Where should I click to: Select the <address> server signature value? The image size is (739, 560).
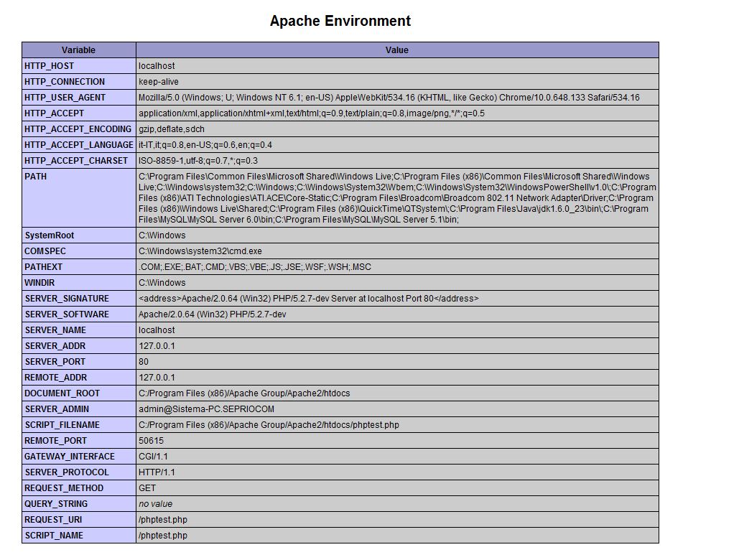309,299
